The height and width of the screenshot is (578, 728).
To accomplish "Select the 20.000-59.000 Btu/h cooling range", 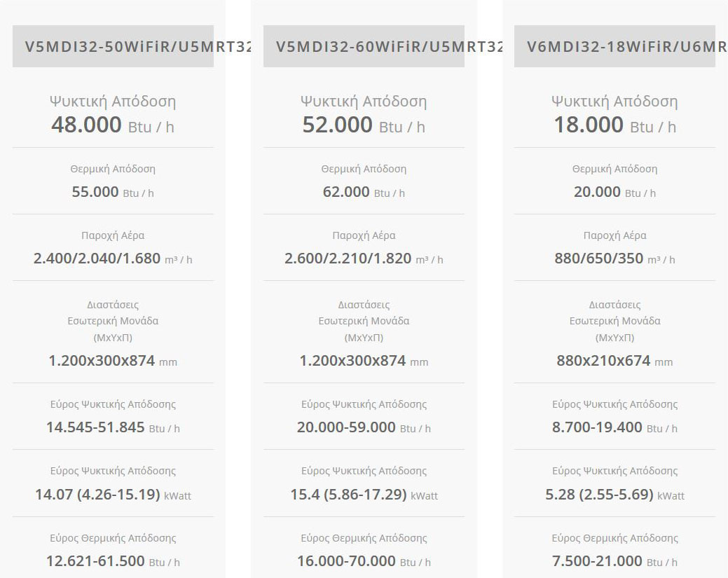I will click(364, 427).
